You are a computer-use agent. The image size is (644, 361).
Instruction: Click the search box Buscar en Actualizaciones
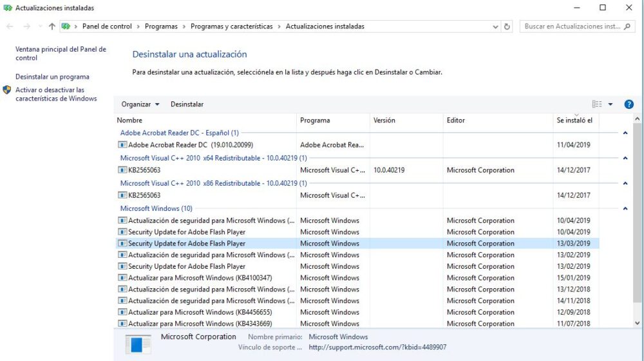(x=577, y=26)
